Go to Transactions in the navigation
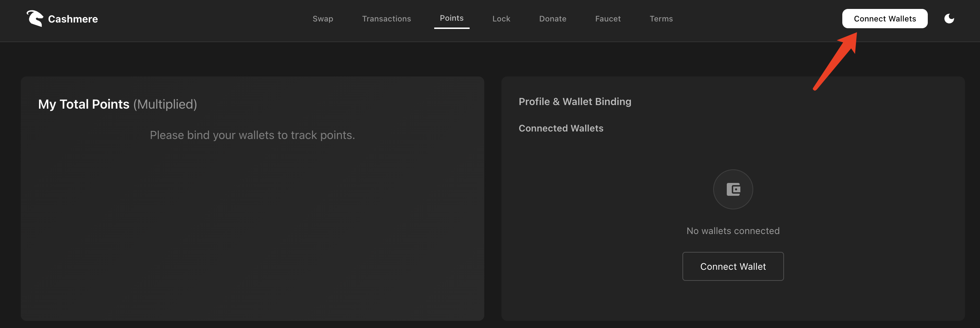 (386, 19)
